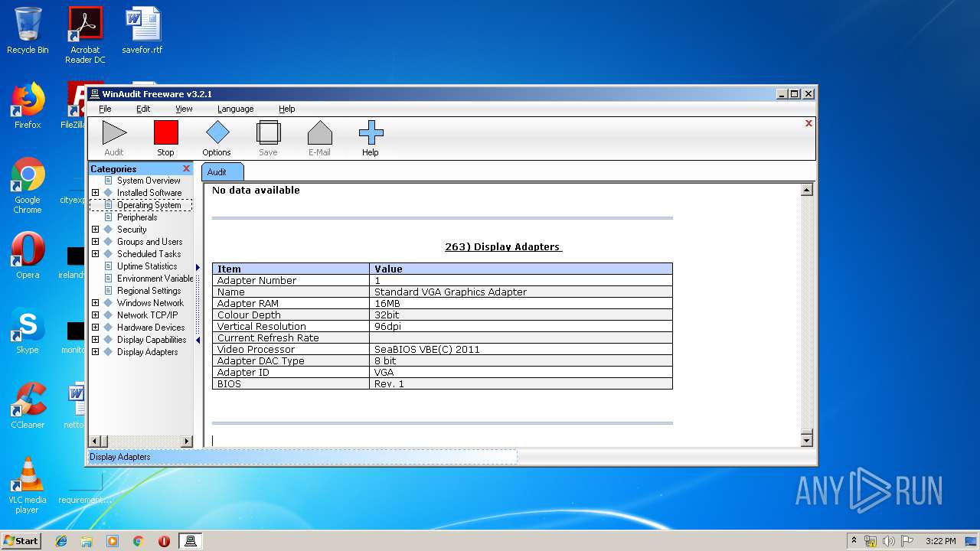Open Skype desktop shortcut

[28, 331]
